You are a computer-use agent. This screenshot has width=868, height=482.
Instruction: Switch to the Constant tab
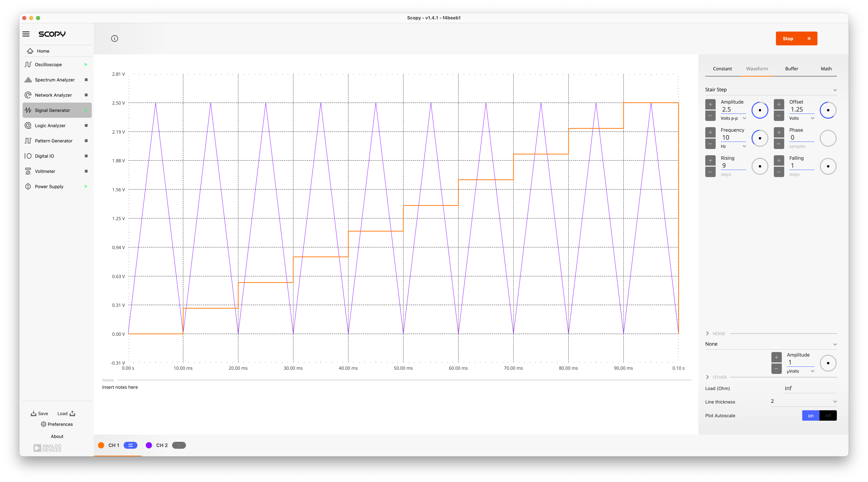(722, 68)
